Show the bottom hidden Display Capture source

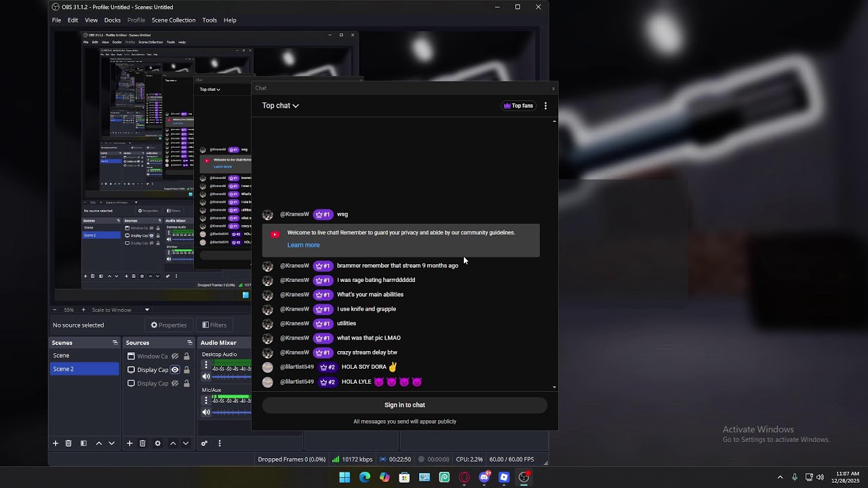pos(175,384)
